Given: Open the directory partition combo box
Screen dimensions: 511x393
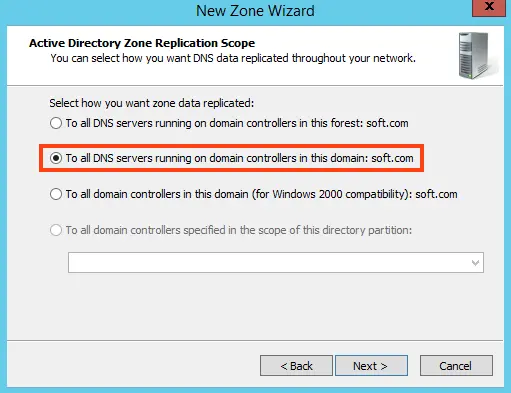Looking at the screenshot, I should [276, 263].
